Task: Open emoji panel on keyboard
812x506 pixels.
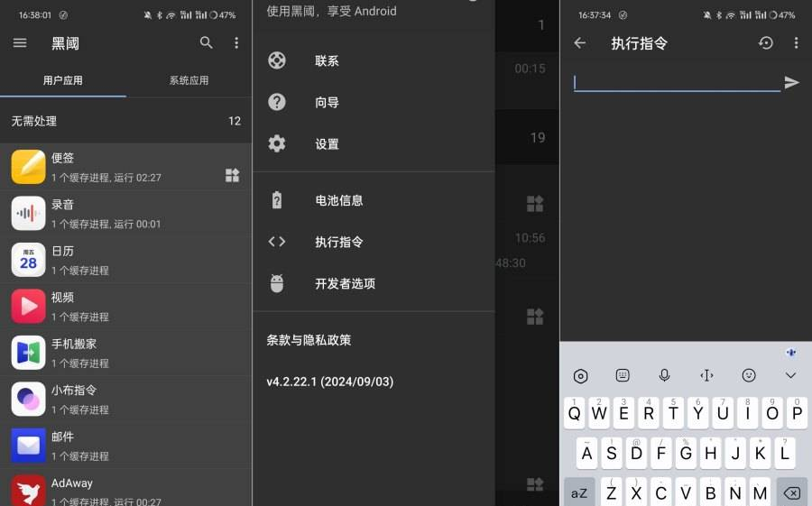Action: point(749,375)
